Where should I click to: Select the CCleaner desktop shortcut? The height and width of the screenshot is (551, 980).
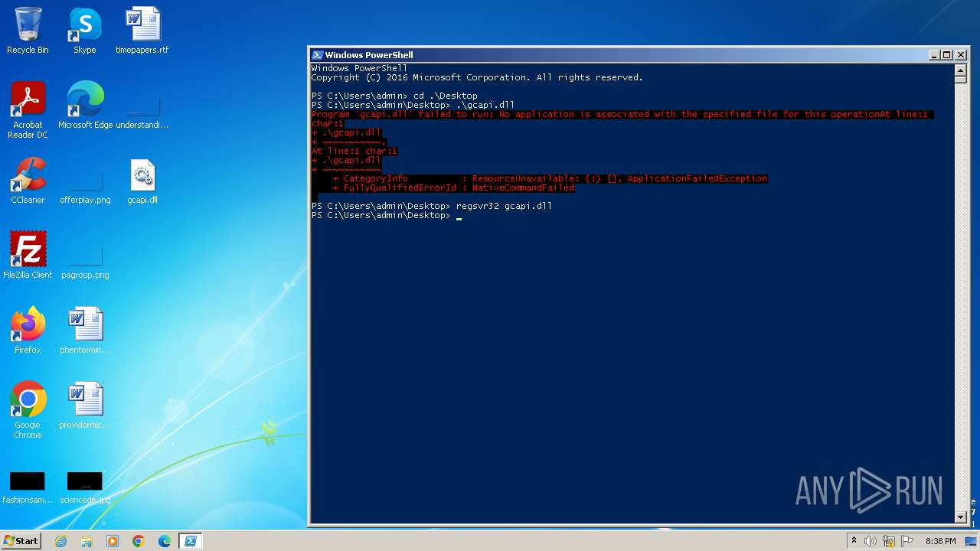tap(28, 181)
